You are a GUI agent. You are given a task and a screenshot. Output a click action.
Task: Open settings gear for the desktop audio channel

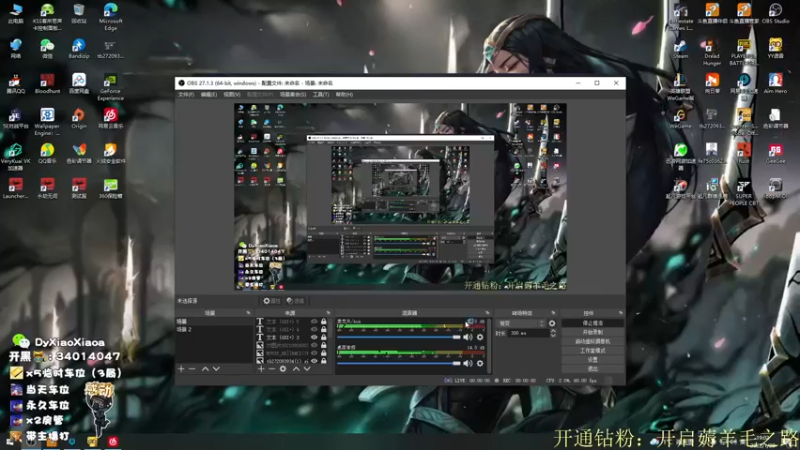pyautogui.click(x=480, y=363)
